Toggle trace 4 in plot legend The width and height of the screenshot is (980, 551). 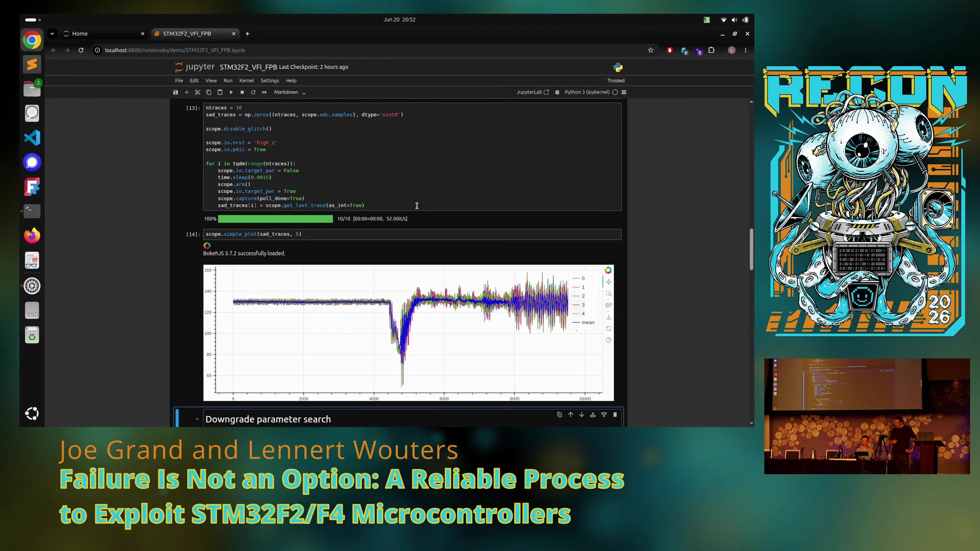coord(579,314)
